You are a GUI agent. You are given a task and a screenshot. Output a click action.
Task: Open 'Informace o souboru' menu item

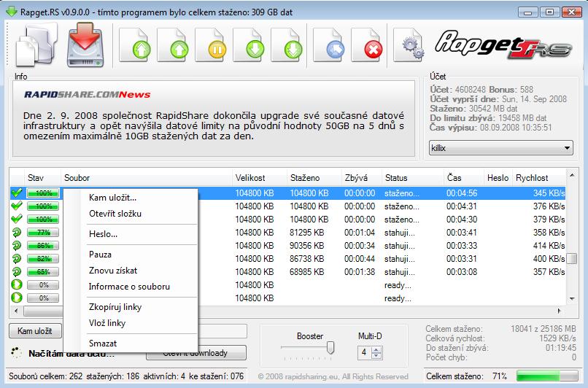(x=129, y=287)
